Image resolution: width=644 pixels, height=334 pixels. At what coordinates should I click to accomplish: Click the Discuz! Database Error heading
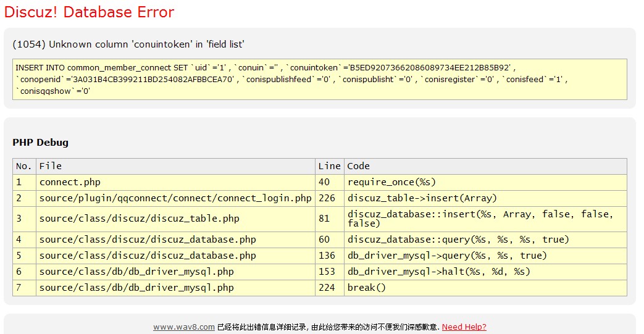(90, 12)
